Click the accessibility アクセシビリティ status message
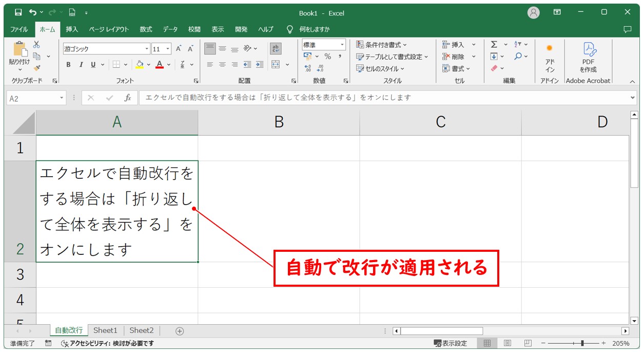The width and height of the screenshot is (644, 352). click(x=107, y=343)
